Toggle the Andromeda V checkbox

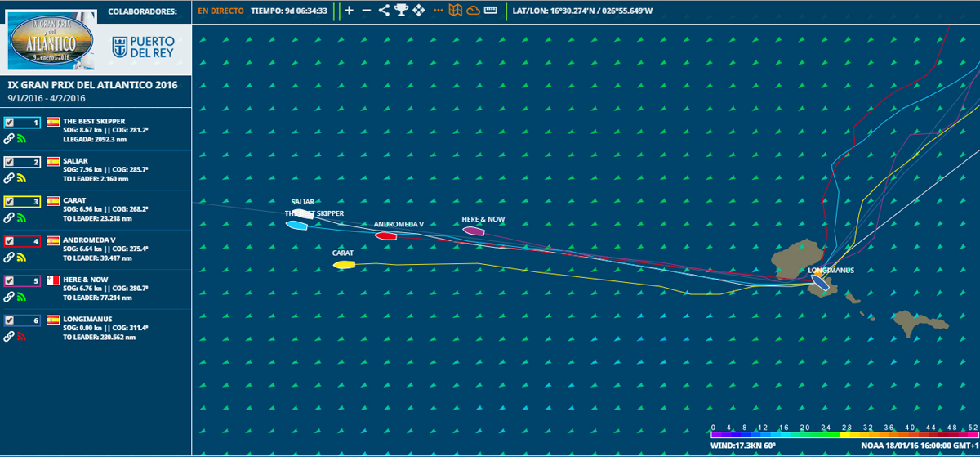coord(9,241)
